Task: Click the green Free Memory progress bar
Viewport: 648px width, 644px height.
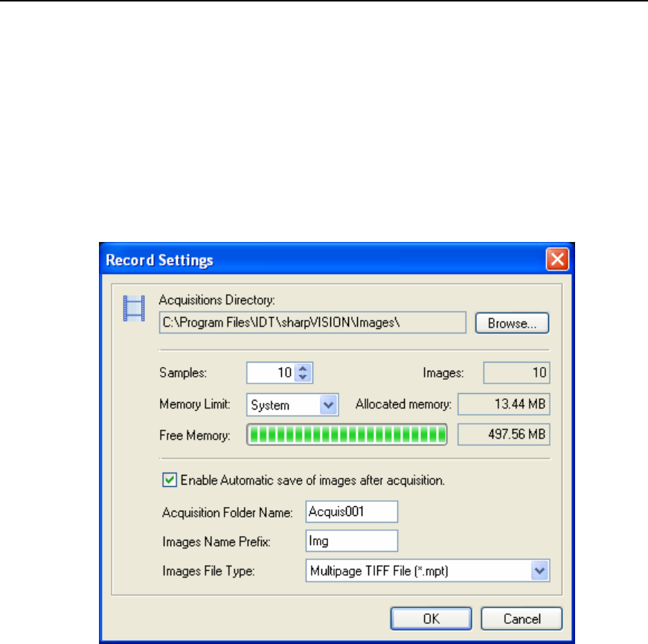Action: 346,436
